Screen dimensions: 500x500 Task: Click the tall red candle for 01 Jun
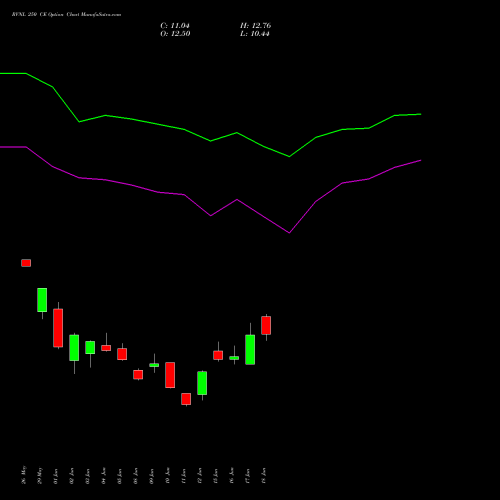[x=58, y=328]
